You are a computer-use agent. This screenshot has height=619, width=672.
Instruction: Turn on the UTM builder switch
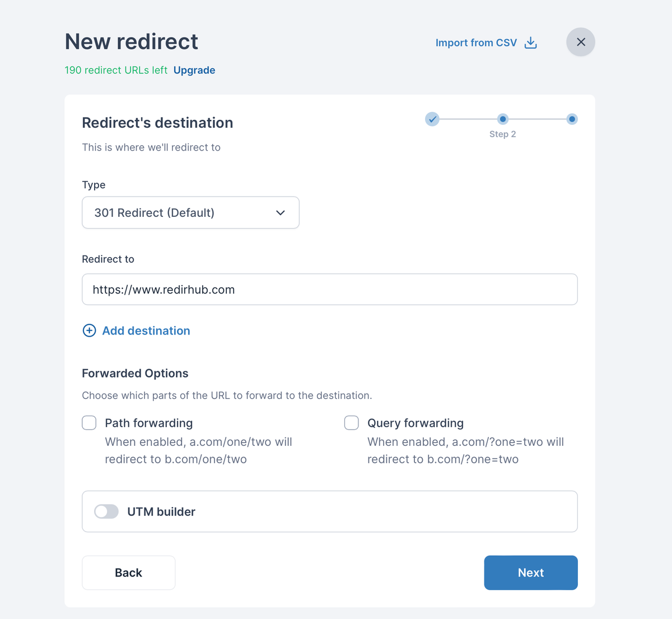106,511
